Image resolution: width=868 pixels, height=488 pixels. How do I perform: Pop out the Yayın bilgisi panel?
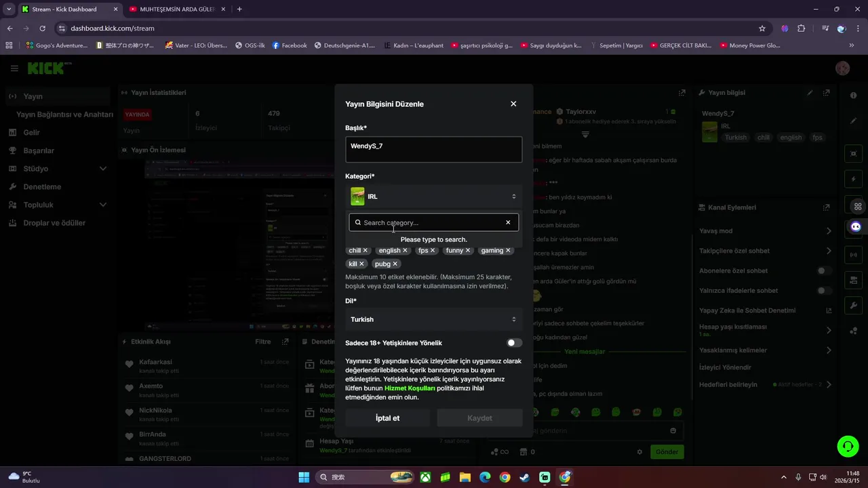click(x=826, y=93)
